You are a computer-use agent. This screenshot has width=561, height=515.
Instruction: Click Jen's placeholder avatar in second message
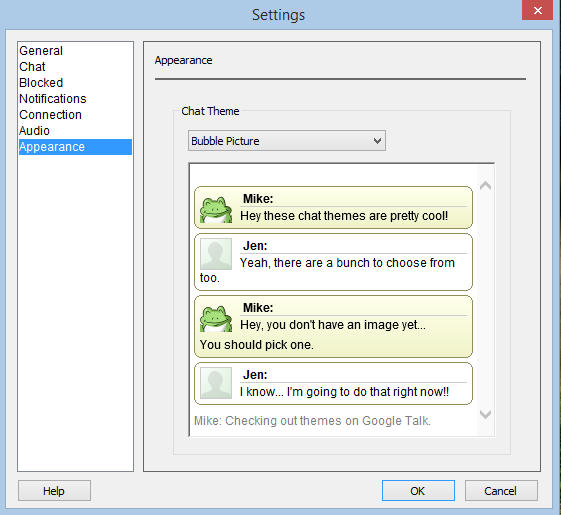click(x=216, y=254)
